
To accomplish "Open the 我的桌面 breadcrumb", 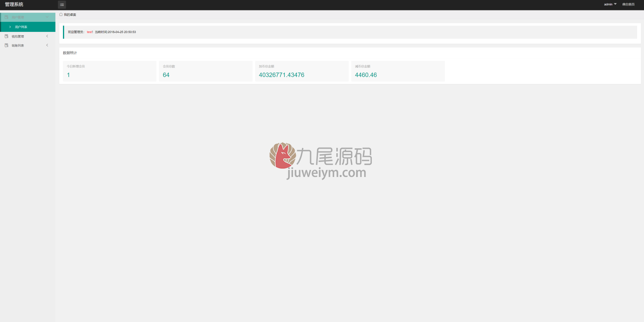I will (x=70, y=15).
